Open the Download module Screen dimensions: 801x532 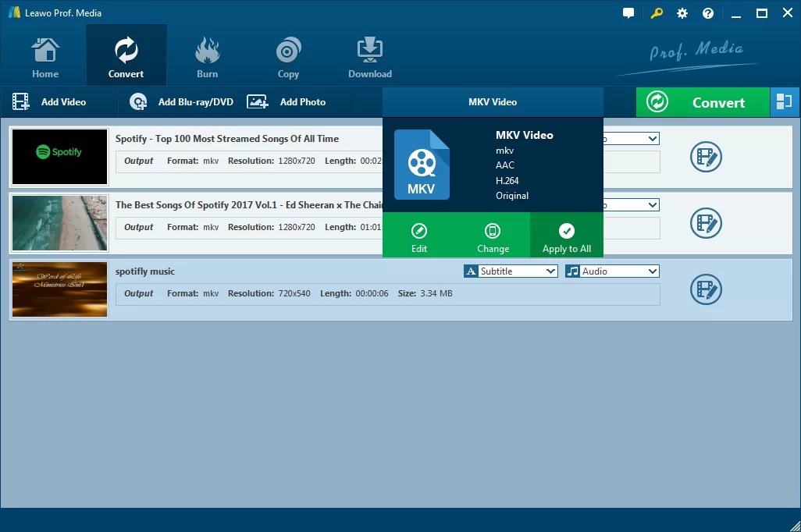(370, 57)
